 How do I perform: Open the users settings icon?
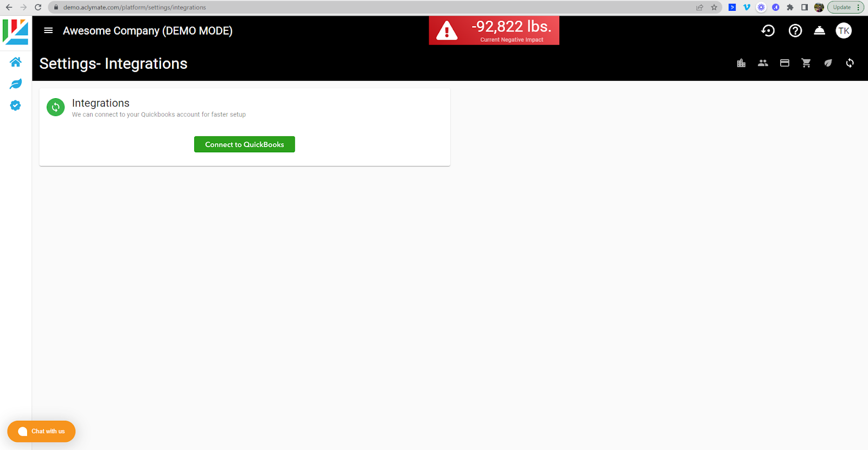(763, 63)
